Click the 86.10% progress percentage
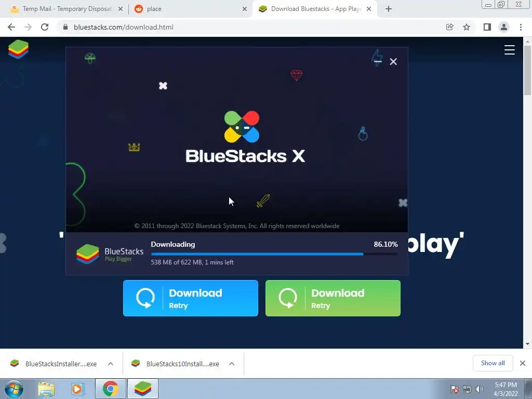The width and height of the screenshot is (532, 399). [385, 244]
